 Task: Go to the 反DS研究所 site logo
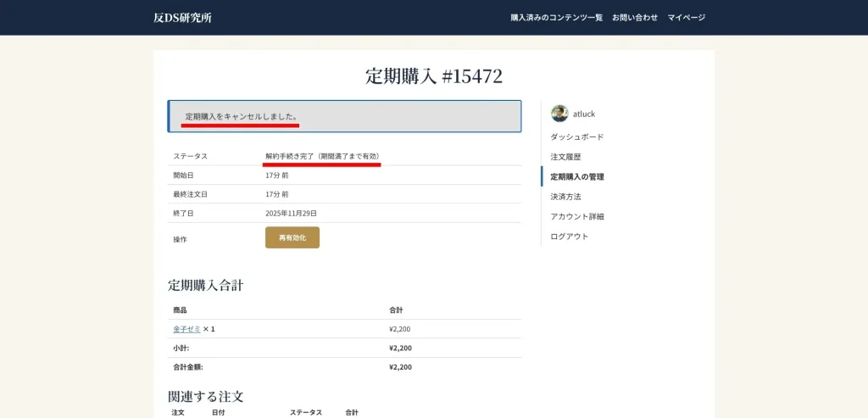pyautogui.click(x=182, y=18)
